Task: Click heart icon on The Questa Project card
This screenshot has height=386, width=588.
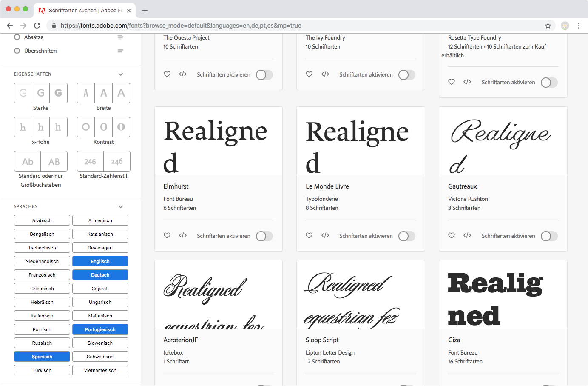Action: [167, 74]
